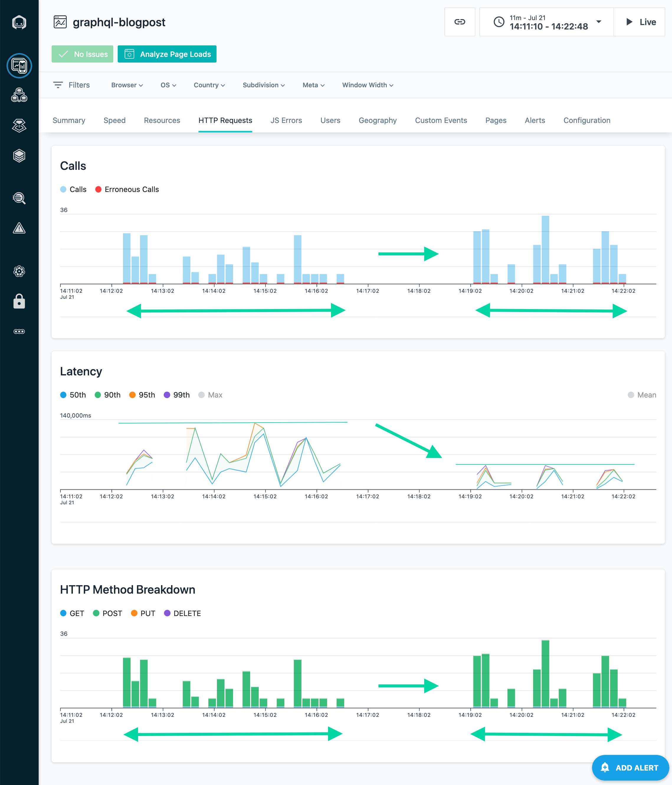672x785 pixels.
Task: Copy link with the chain icon button
Action: pyautogui.click(x=459, y=22)
